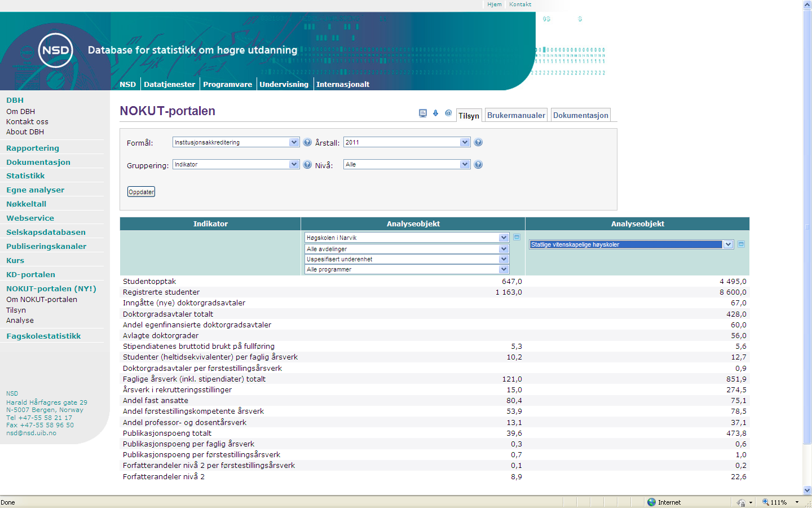Open Publiseringskanaler in the sidebar
The image size is (812, 508).
tap(46, 247)
